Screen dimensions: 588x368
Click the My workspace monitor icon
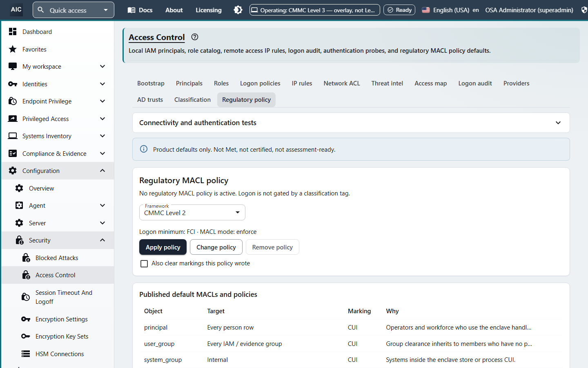click(13, 66)
